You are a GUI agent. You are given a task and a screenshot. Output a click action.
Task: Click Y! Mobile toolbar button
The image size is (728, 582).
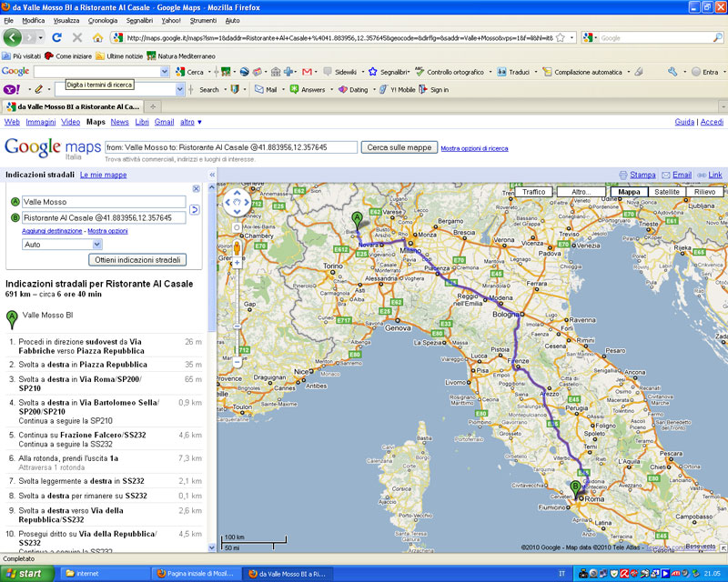click(397, 90)
